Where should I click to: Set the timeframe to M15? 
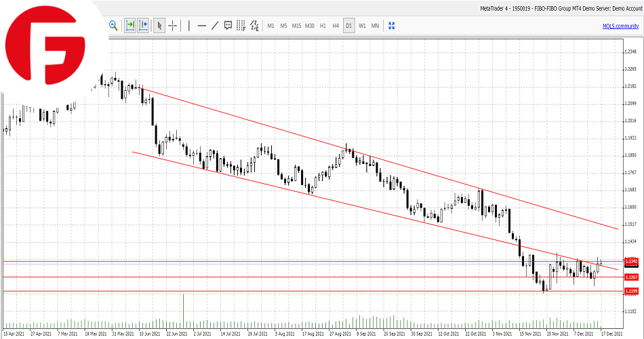point(296,26)
